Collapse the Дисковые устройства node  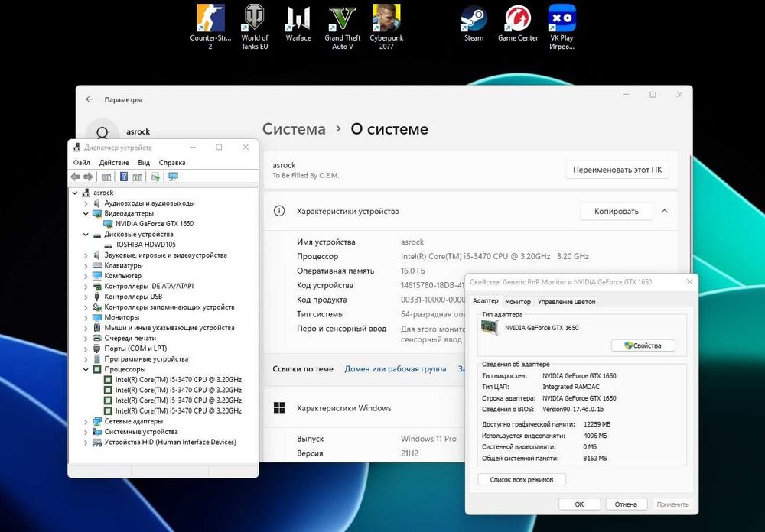pyautogui.click(x=86, y=235)
